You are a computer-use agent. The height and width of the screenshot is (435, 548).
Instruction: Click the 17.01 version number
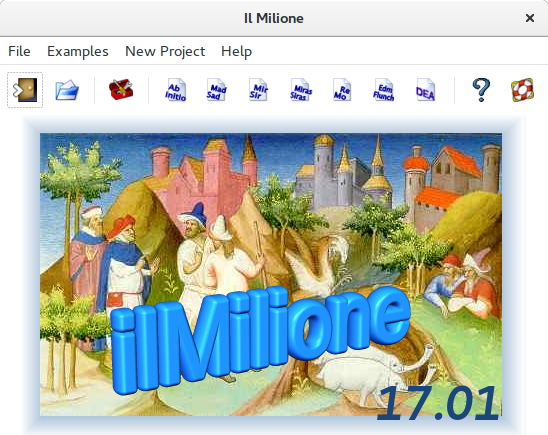[438, 404]
